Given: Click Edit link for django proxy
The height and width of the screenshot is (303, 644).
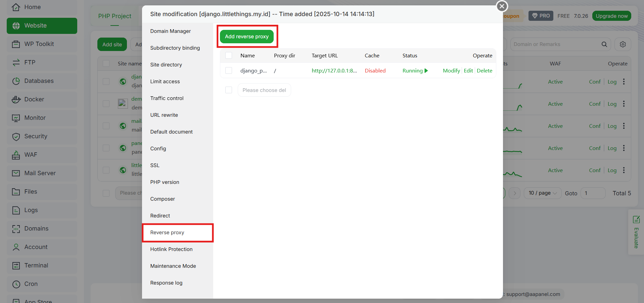Looking at the screenshot, I should coord(468,70).
